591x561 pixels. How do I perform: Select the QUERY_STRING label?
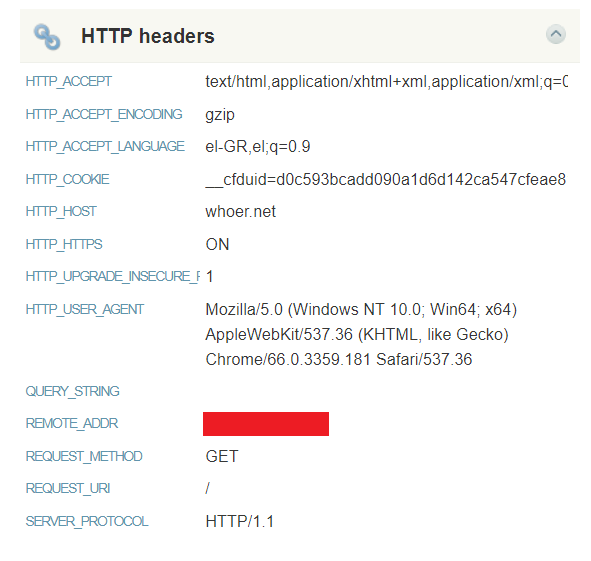[x=72, y=391]
